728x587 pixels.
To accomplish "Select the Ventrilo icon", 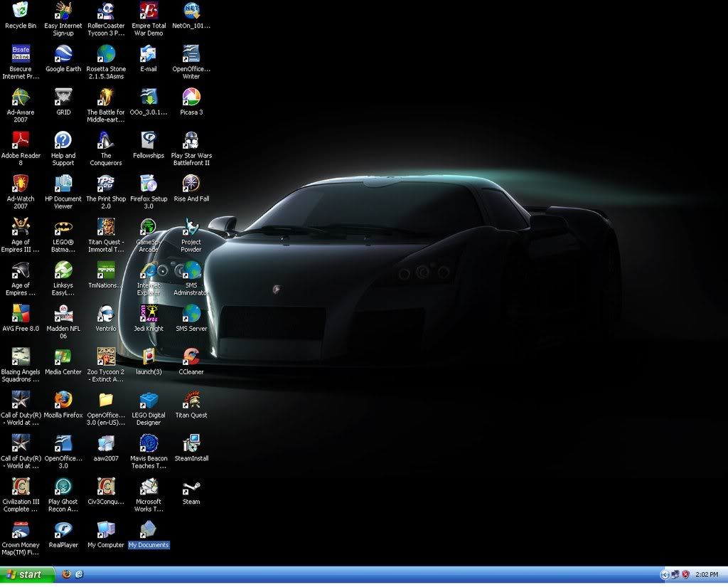I will [106, 313].
